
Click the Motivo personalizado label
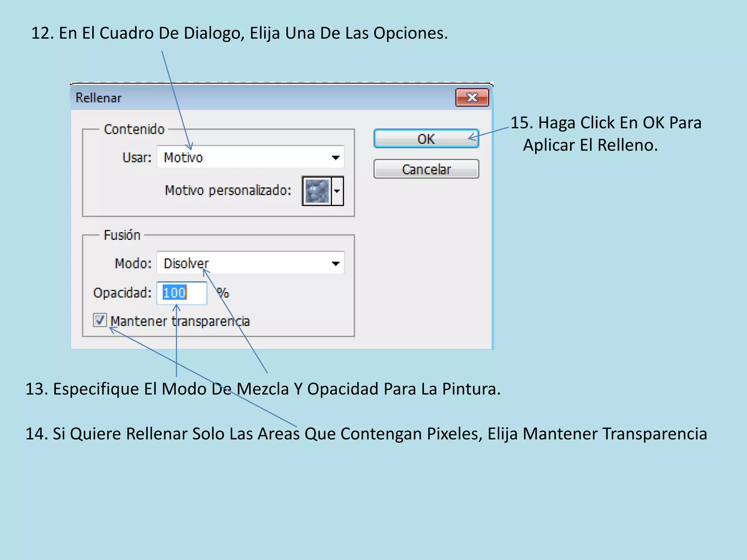tap(228, 190)
